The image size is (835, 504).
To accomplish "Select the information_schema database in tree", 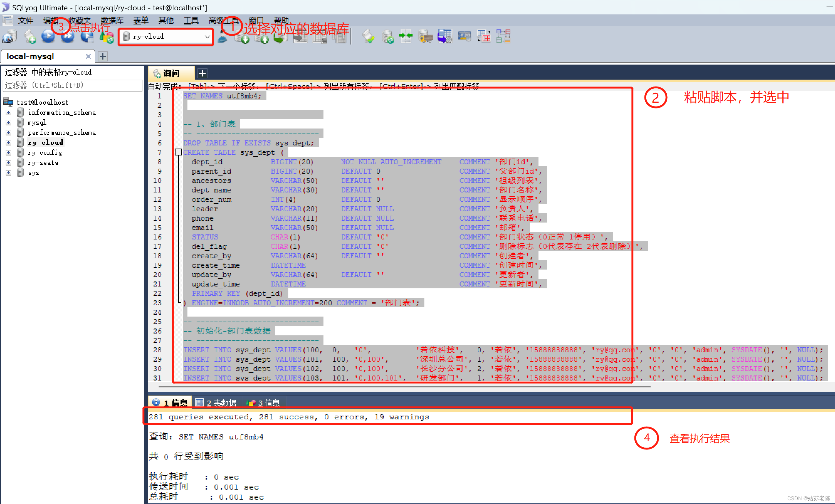I will click(62, 113).
